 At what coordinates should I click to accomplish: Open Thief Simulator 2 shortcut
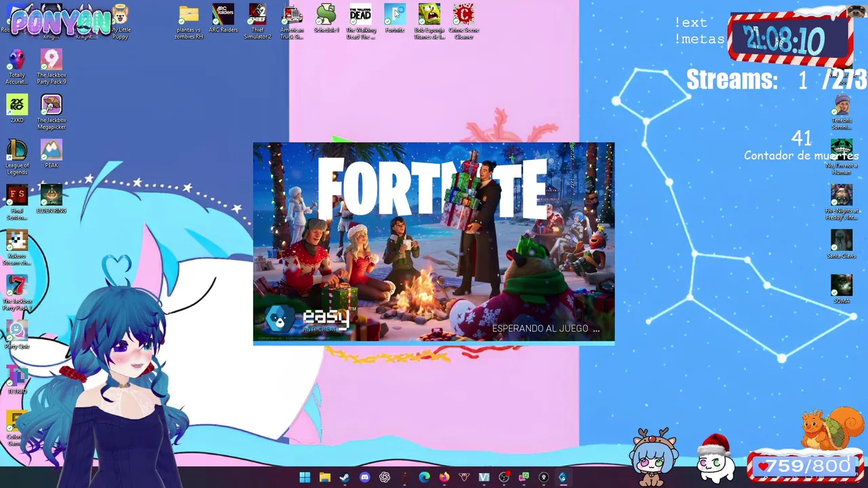(x=257, y=22)
